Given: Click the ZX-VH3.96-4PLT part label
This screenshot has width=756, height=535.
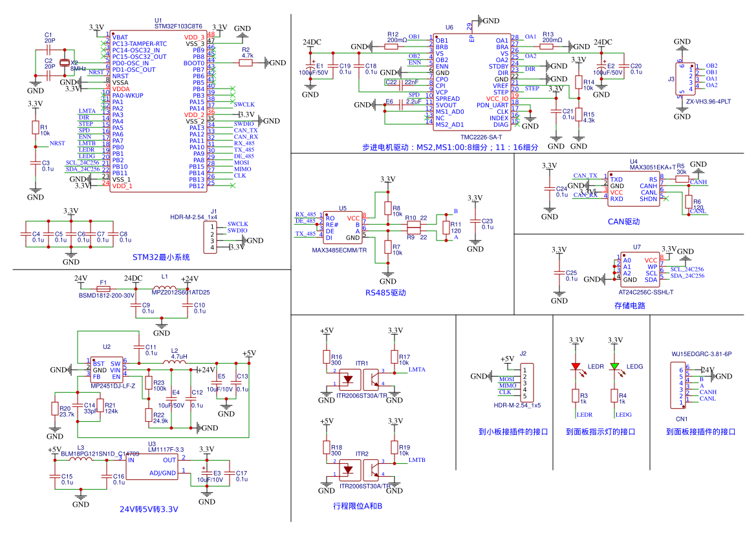Looking at the screenshot, I should pyautogui.click(x=707, y=101).
